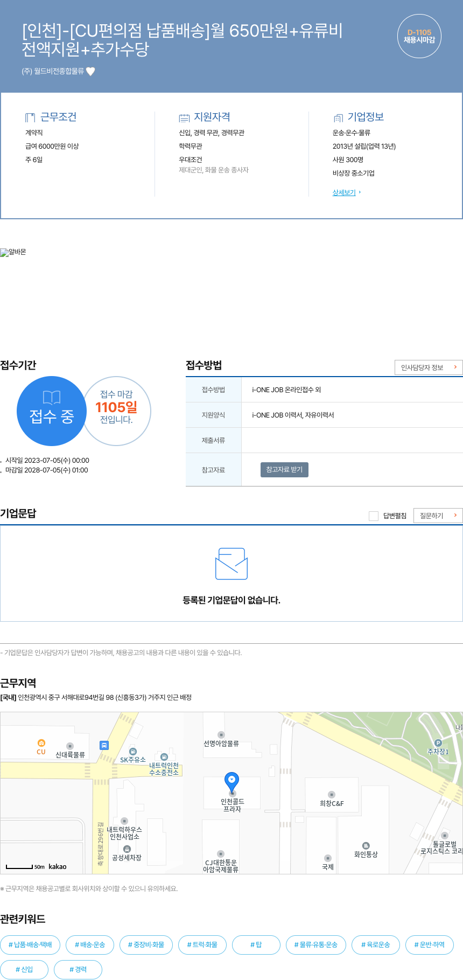Viewport: 463px width, 980px height.
Task: Select the #물류·유통·운송 keyword tag
Action: (316, 944)
